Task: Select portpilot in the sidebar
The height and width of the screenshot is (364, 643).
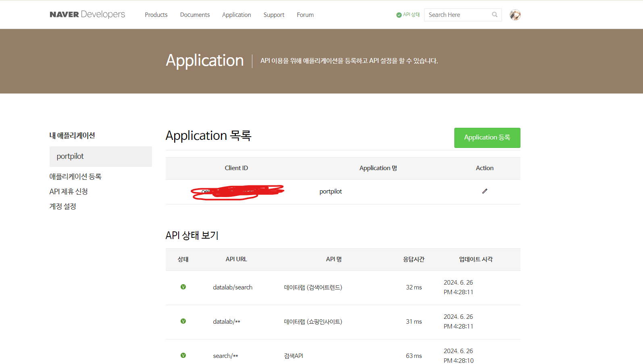Action: 101,156
